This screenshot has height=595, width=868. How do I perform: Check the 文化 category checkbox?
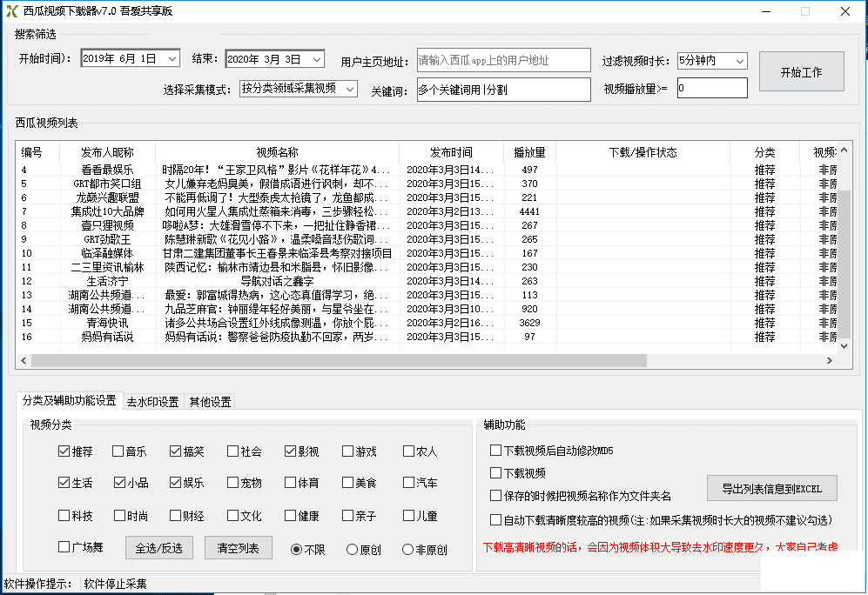[233, 515]
